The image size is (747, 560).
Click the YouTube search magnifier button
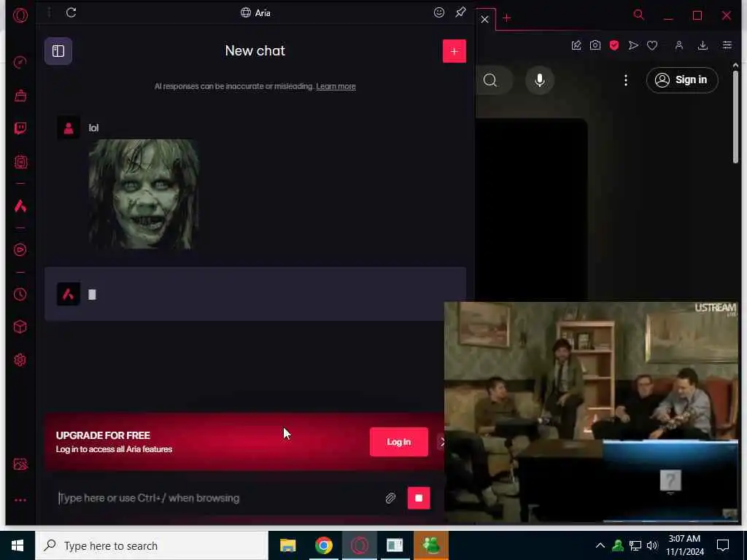coord(491,80)
